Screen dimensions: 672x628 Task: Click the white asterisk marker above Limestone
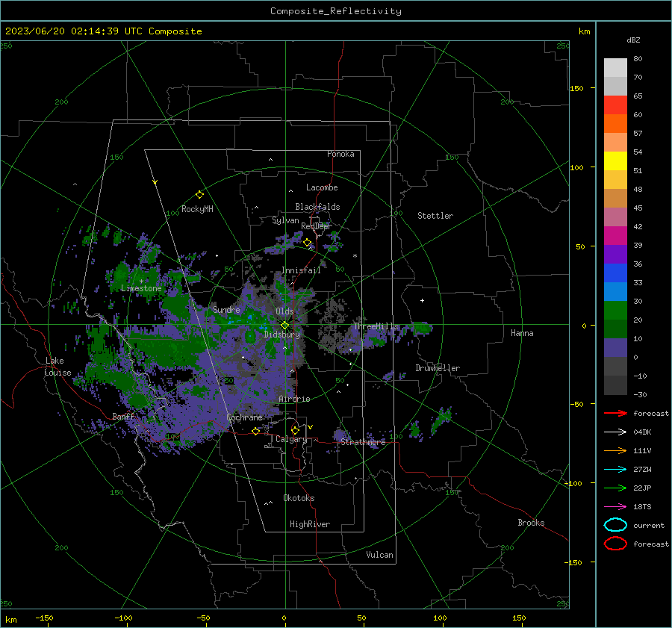click(141, 282)
